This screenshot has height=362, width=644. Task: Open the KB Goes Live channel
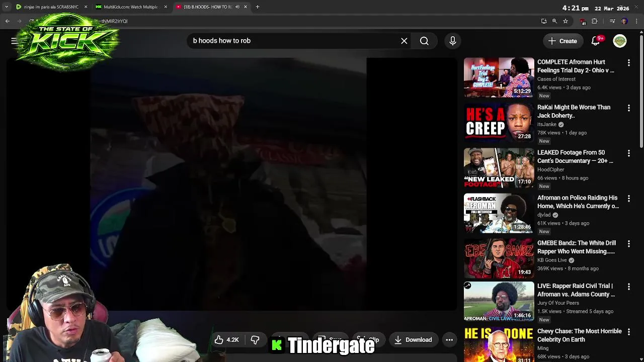552,260
